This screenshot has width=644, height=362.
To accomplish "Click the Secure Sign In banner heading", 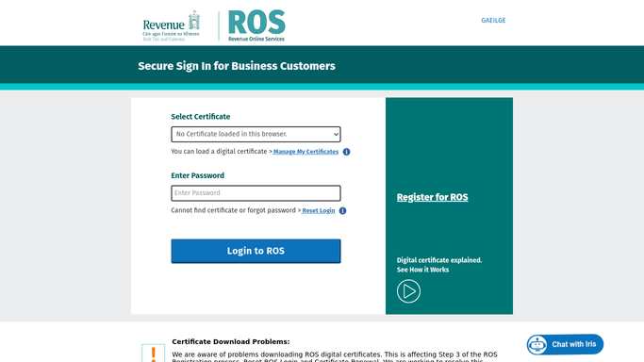I will tap(237, 66).
